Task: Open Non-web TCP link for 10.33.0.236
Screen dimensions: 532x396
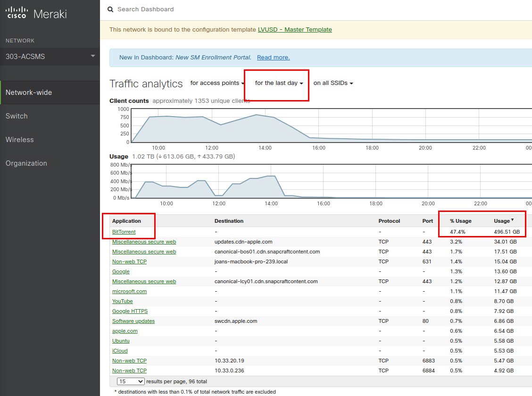Action: pyautogui.click(x=129, y=371)
